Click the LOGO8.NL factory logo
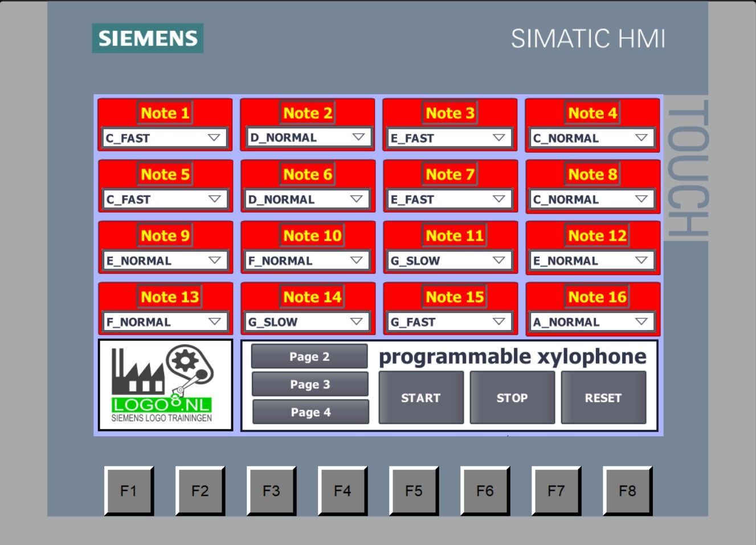 pos(165,385)
